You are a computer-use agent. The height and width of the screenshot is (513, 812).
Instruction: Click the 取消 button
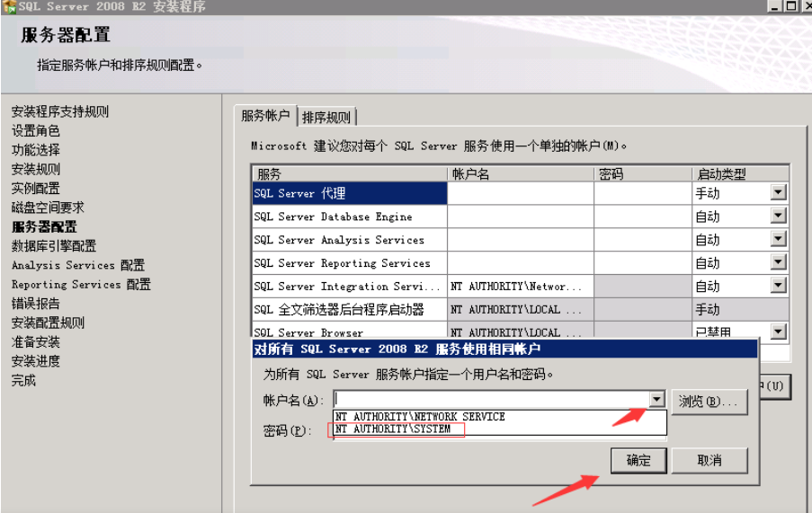[x=709, y=460]
